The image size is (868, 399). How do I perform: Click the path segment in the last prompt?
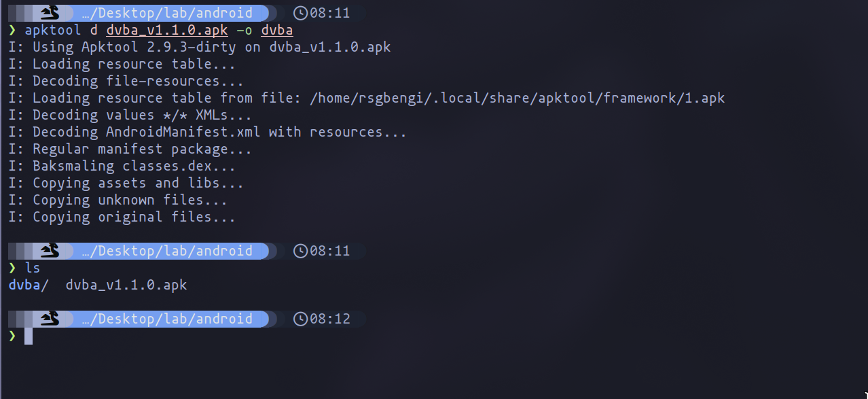(166, 319)
